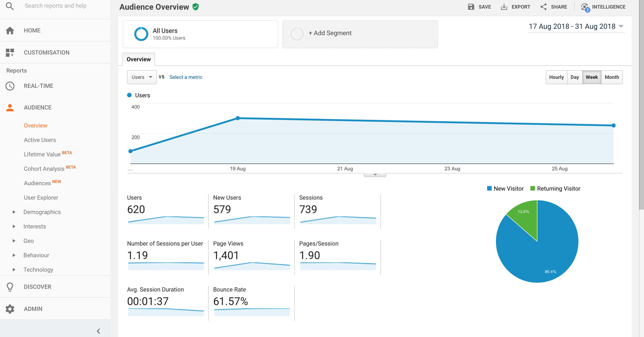Click the Add Segment button
Viewport: 644px width, 337px height.
coord(330,33)
